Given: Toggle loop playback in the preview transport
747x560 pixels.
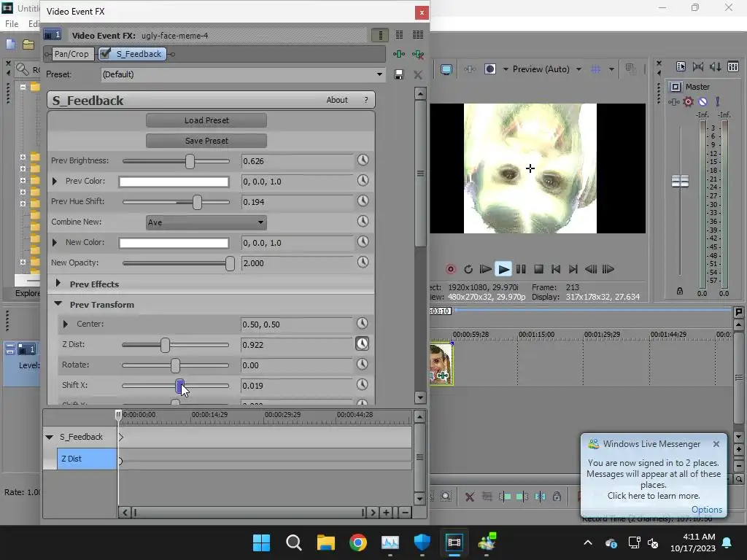Looking at the screenshot, I should [x=468, y=270].
